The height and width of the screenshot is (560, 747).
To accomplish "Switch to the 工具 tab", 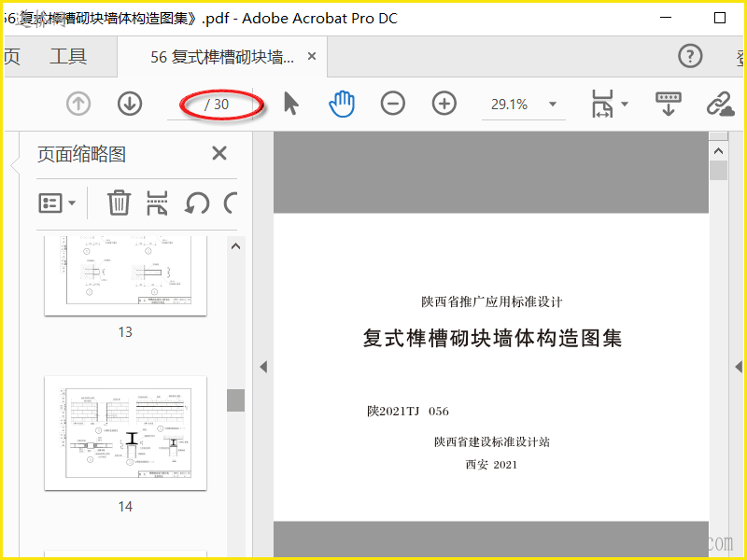I will point(68,57).
